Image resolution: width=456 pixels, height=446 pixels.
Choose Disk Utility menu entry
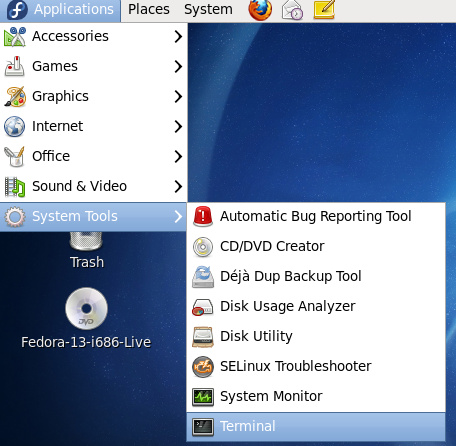click(x=316, y=337)
